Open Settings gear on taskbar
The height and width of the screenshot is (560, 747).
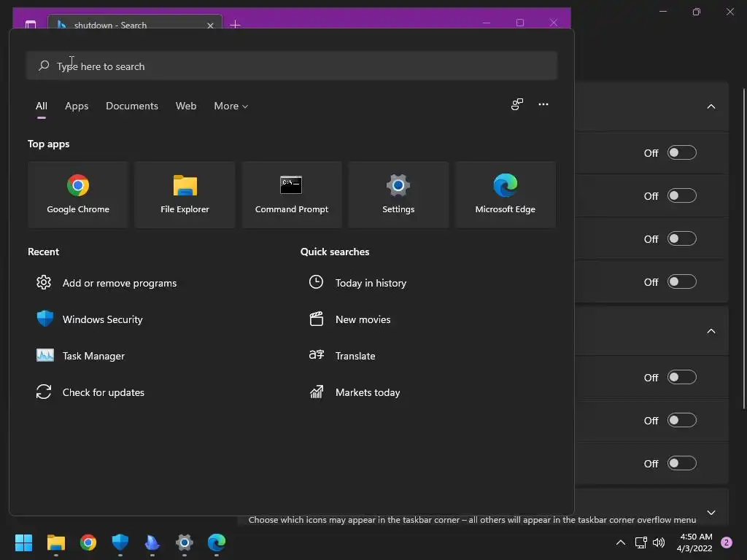point(185,542)
